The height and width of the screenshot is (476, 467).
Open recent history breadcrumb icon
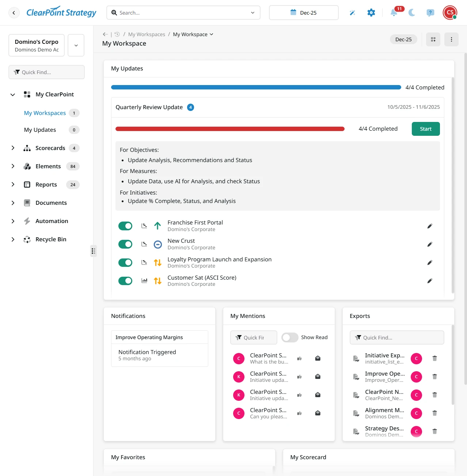(117, 34)
